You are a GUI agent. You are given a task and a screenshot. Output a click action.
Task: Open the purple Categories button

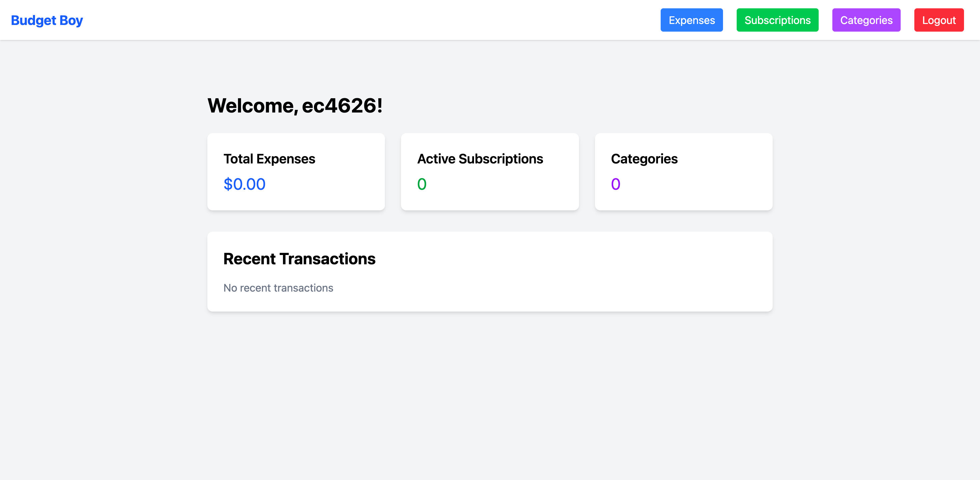click(x=866, y=20)
